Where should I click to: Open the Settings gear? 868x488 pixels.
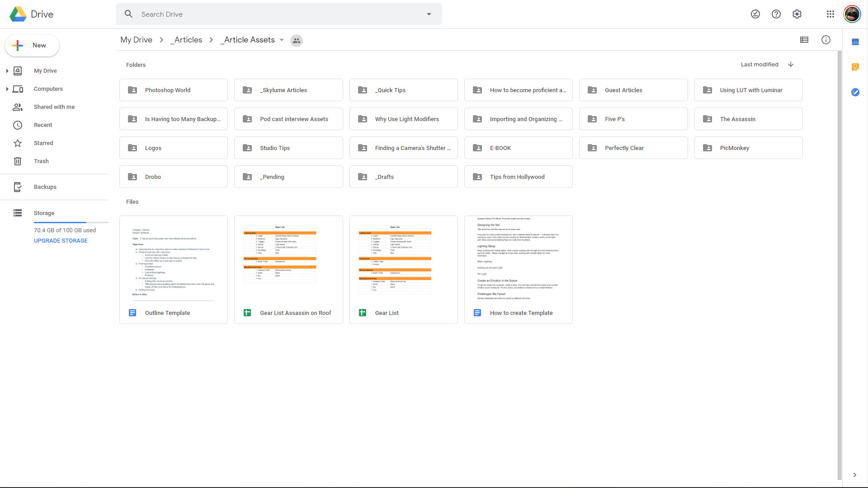(797, 14)
